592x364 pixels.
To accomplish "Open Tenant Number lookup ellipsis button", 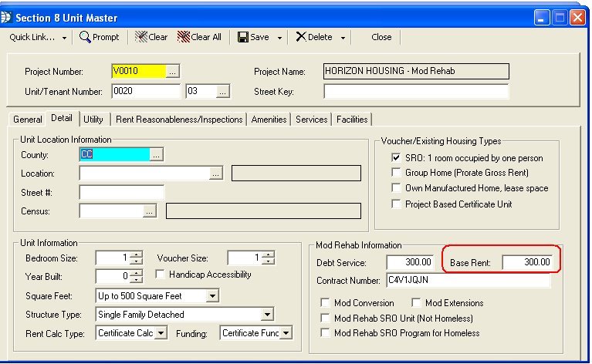I will 223,91.
